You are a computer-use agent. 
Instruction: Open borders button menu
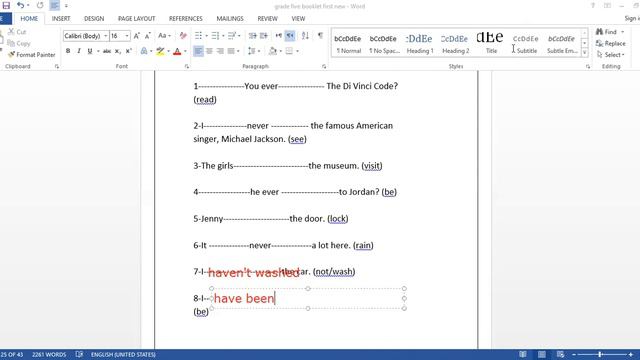pos(289,51)
